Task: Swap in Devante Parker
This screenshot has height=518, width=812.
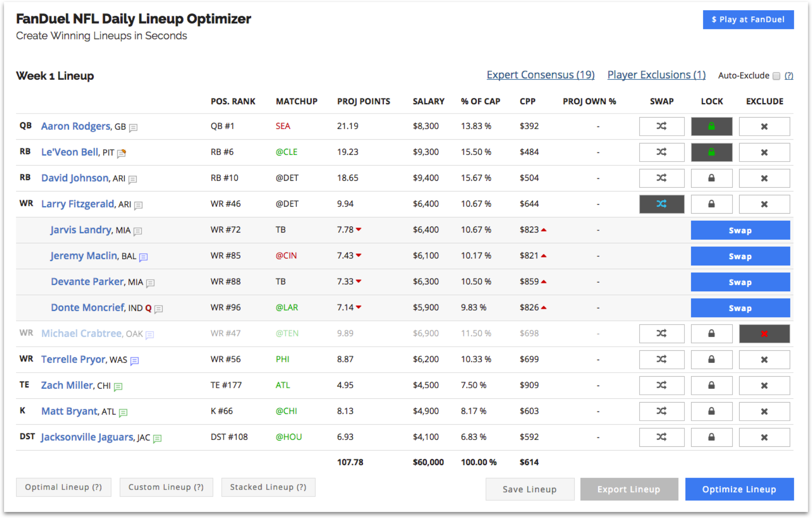Action: click(x=740, y=282)
